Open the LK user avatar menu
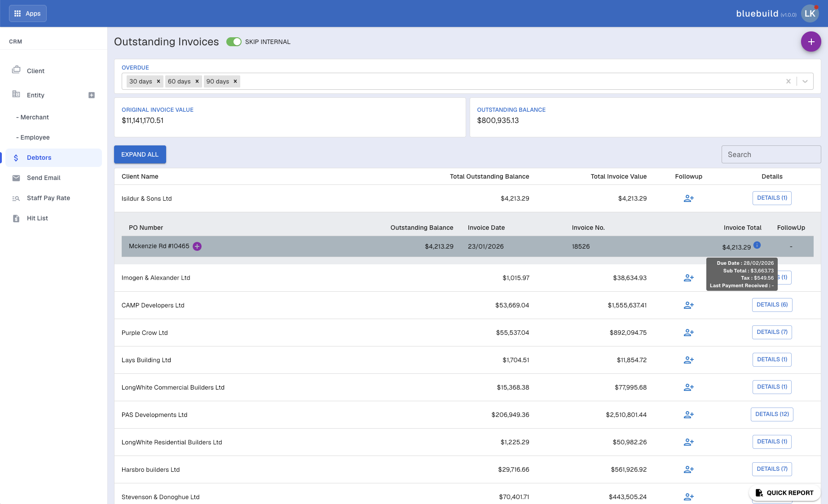The image size is (828, 504). (x=810, y=13)
